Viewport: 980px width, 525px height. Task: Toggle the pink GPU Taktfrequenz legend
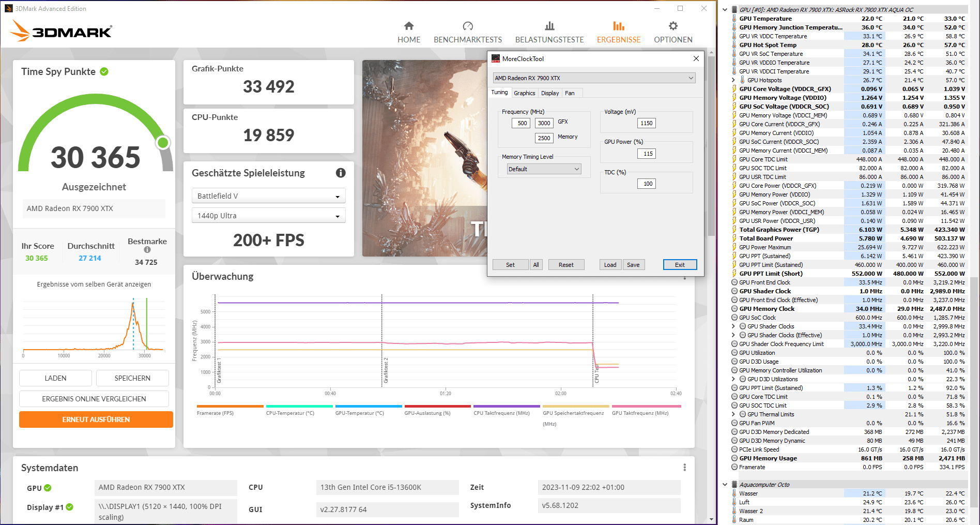point(646,410)
